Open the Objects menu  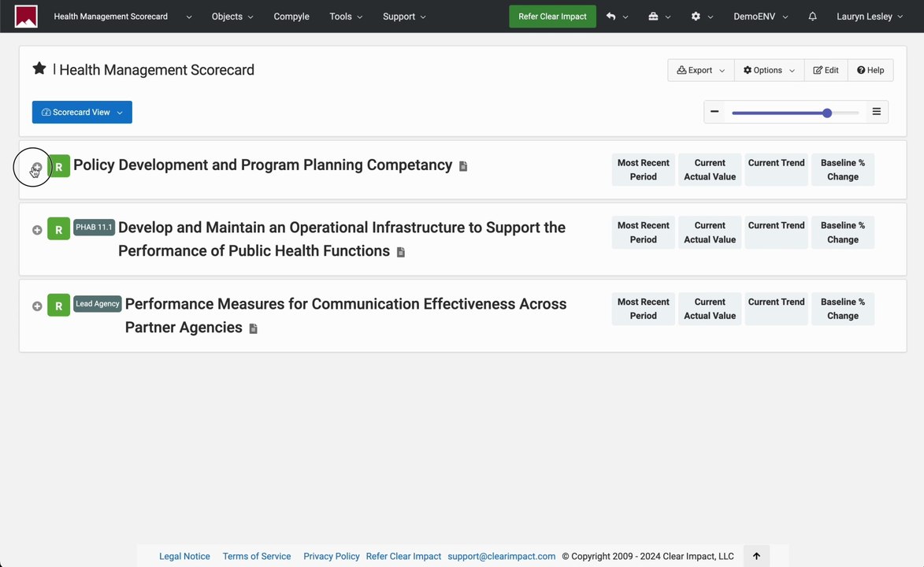tap(232, 17)
